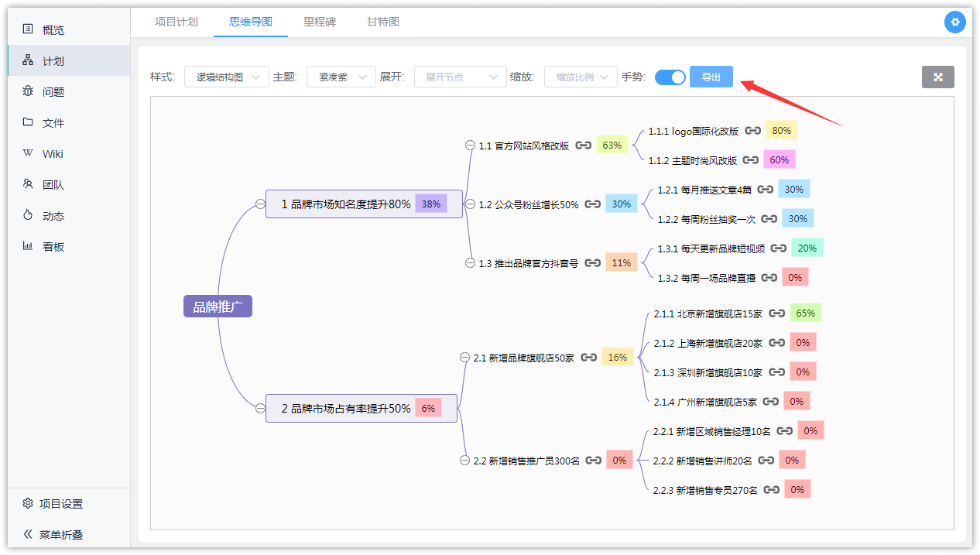Select node text 2.2.2 新增销售讲师20名
The height and width of the screenshot is (555, 980).
[x=703, y=461]
